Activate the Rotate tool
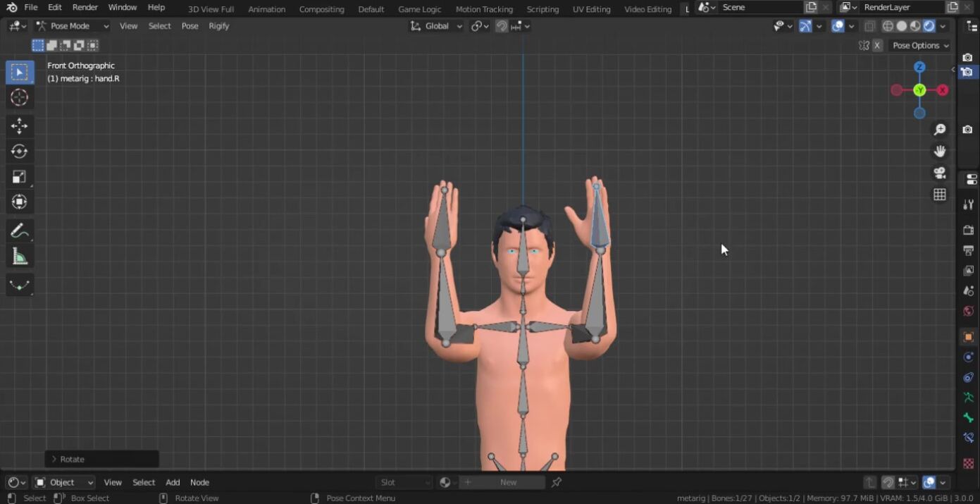This screenshot has height=504, width=980. pyautogui.click(x=19, y=152)
